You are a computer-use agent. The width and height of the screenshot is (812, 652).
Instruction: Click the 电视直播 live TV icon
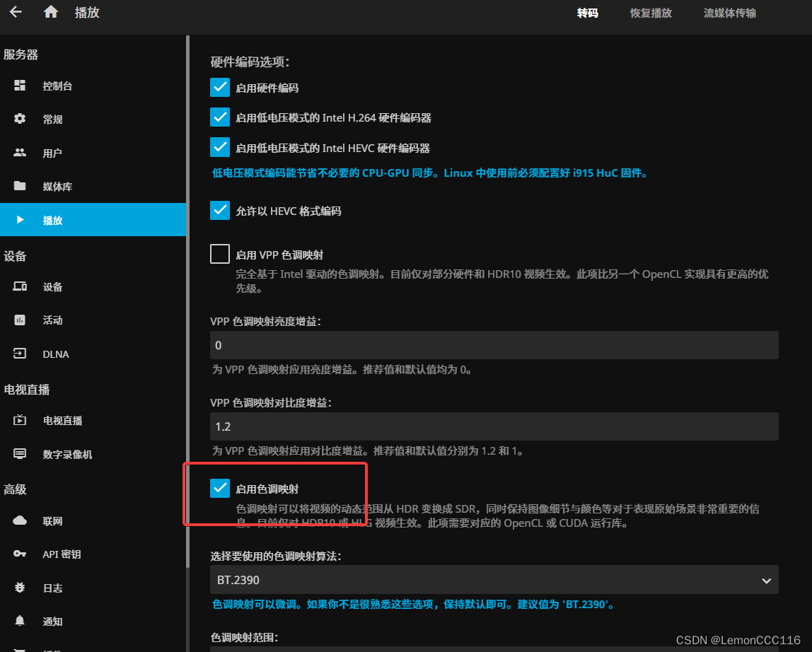[20, 420]
